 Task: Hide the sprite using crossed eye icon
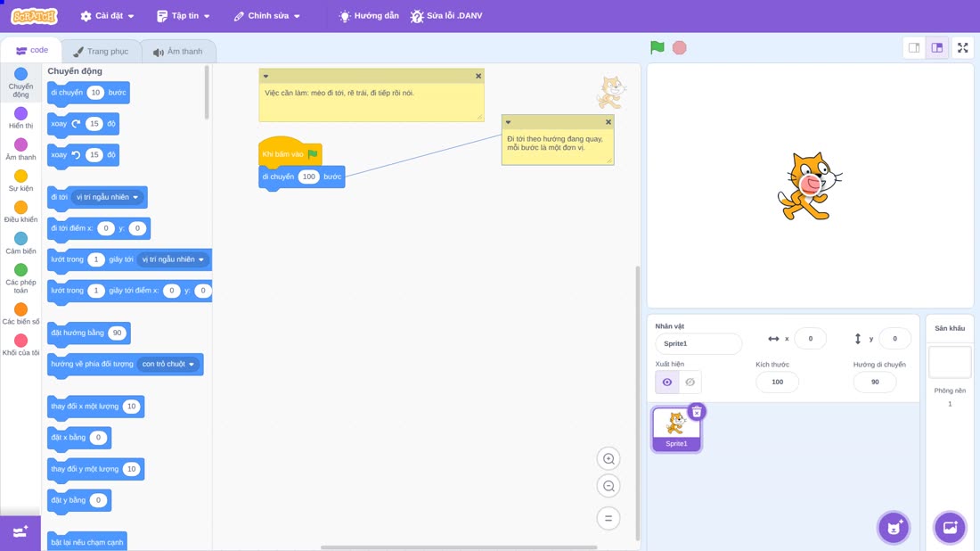(690, 382)
